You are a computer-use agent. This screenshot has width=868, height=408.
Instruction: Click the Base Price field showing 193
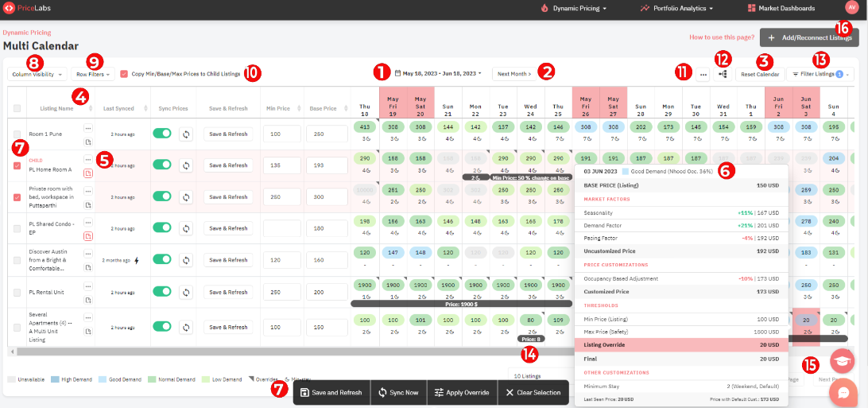(327, 165)
